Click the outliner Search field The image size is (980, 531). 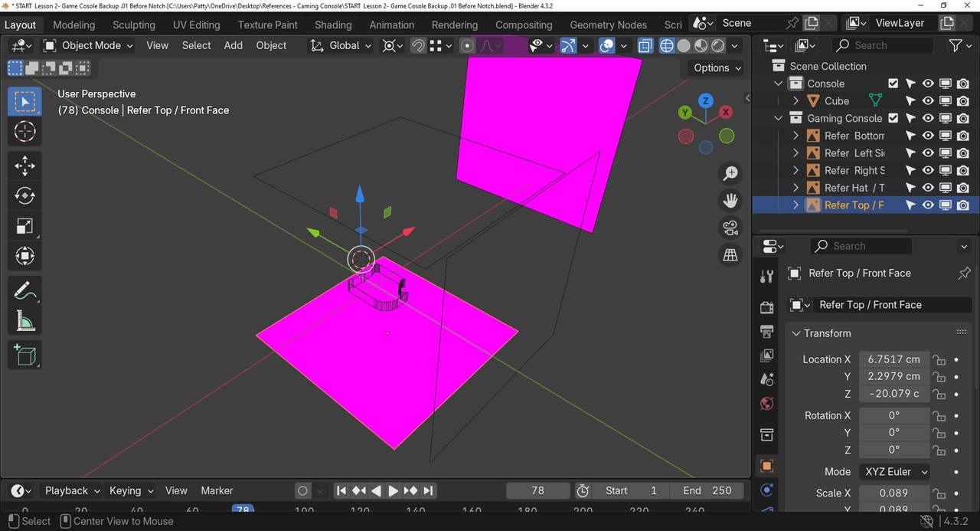point(883,46)
